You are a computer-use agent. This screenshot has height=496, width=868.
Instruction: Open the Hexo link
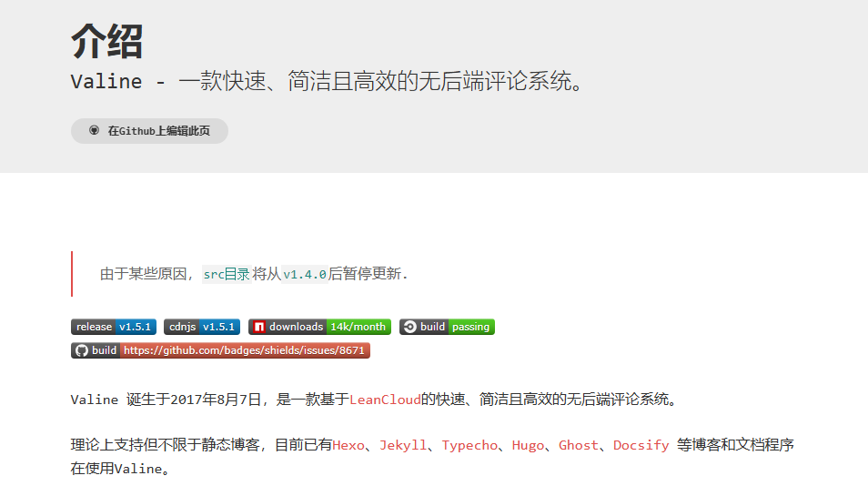[x=348, y=445]
